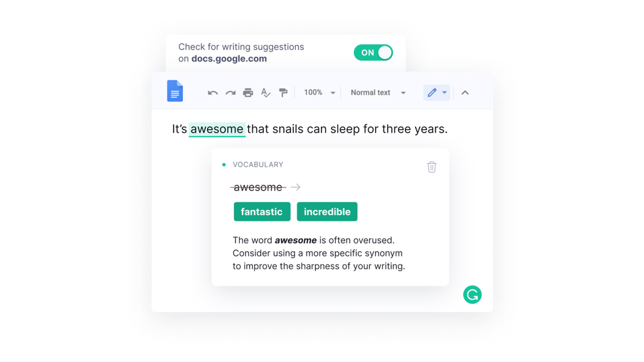Expand the zoom level 100% dropdown

point(332,93)
